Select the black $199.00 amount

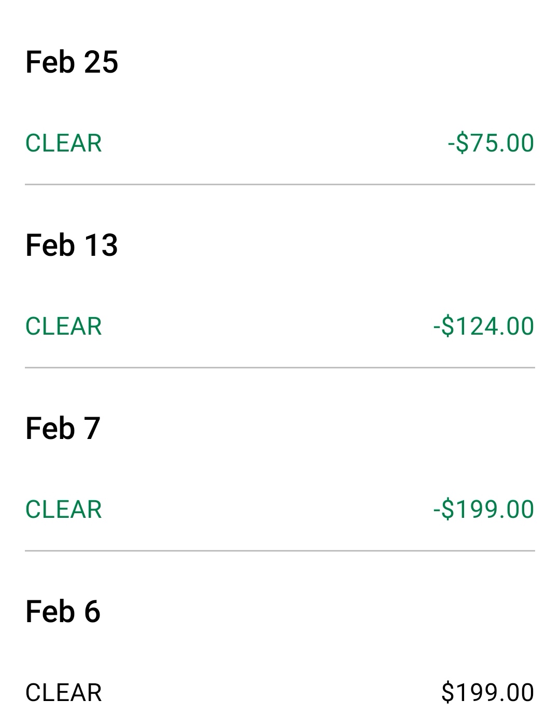pyautogui.click(x=487, y=693)
